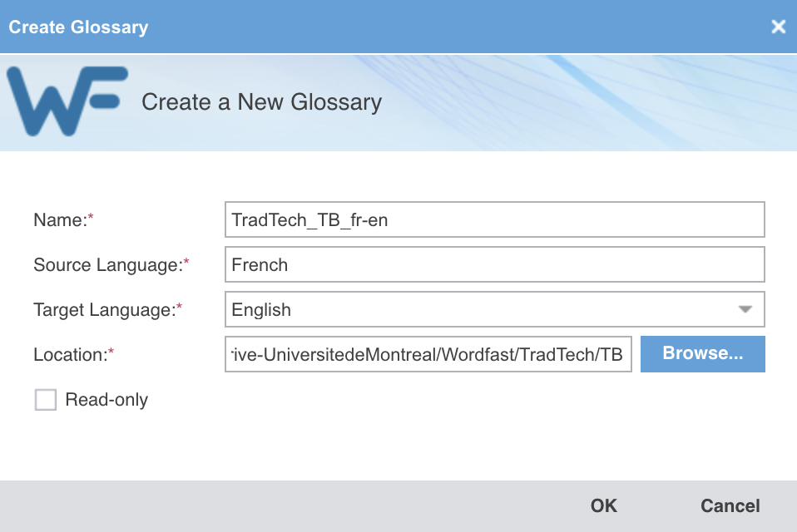
Task: Confirm with the OK button
Action: point(603,505)
